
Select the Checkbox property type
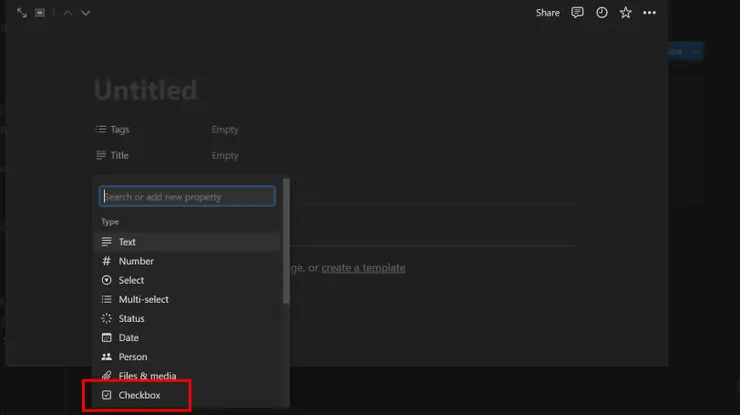coord(187,395)
